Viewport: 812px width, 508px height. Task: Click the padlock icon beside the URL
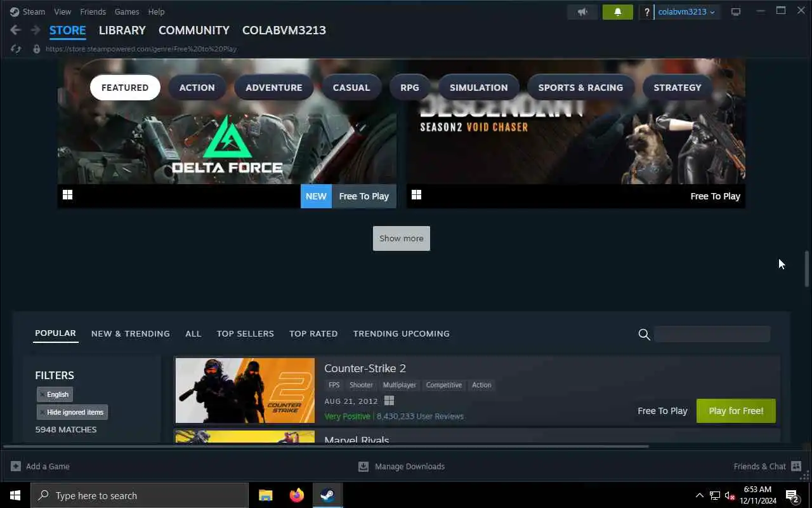(36, 49)
